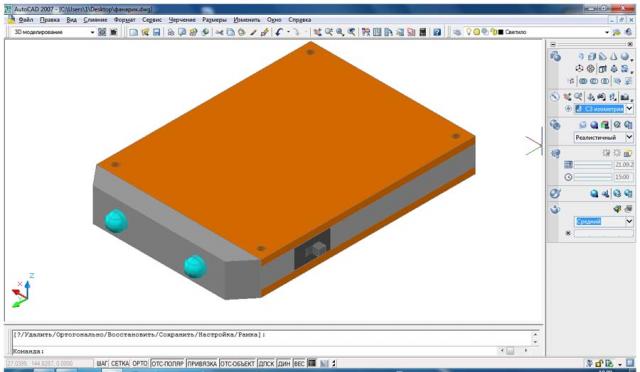Viewport: 640px width, 372px height.
Task: Click the ОТС-ПОЛЯР status bar button
Action: (168, 363)
